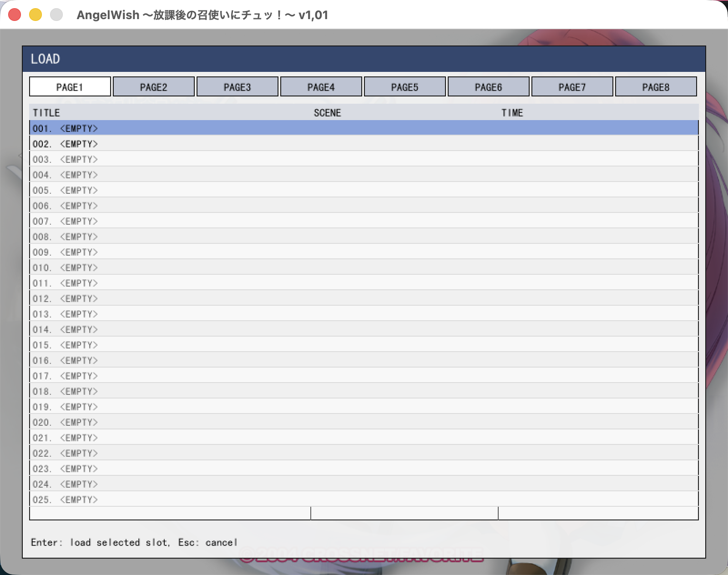Open the PAGE7 tab

tap(572, 86)
